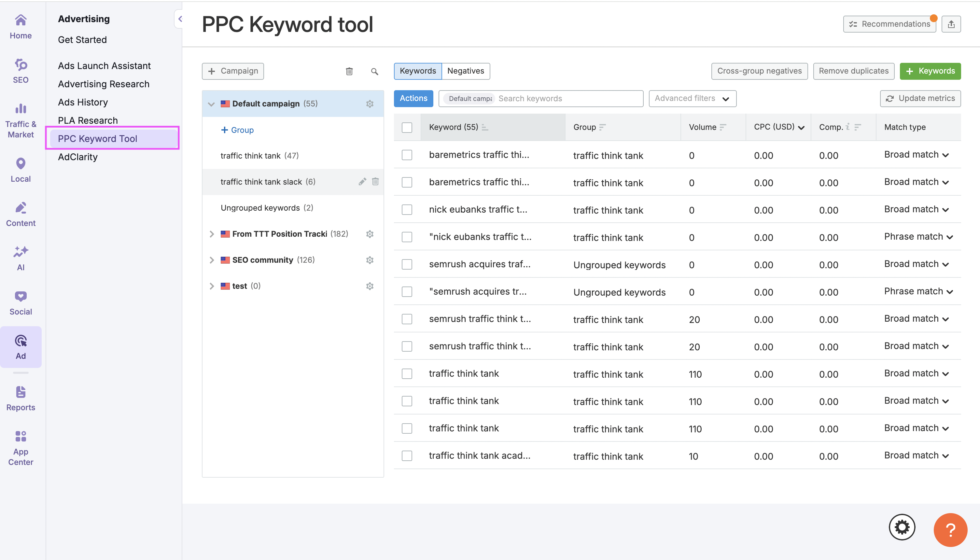
Task: Open the SEO section in sidebar
Action: click(x=21, y=71)
